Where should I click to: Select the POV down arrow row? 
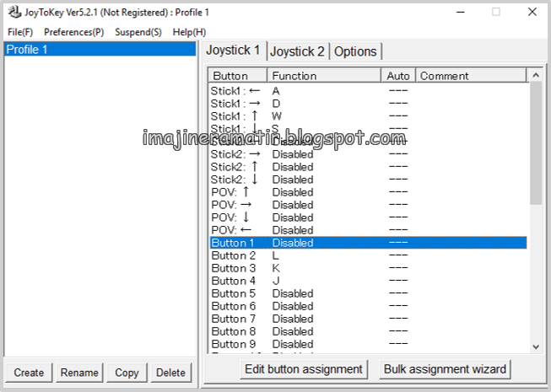tap(368, 217)
